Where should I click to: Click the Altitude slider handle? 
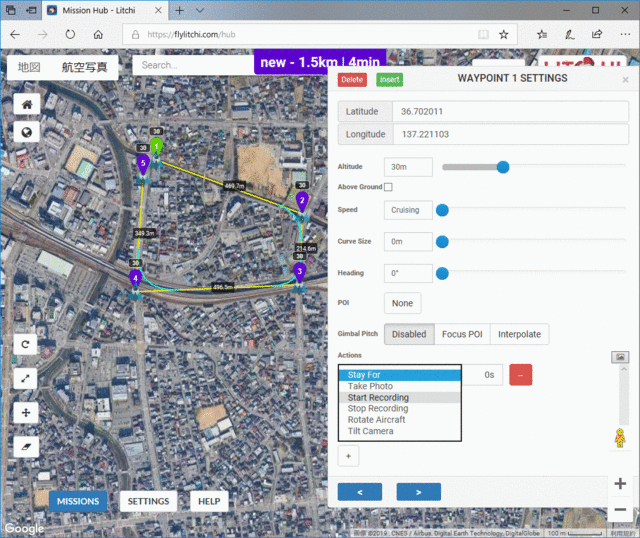(503, 167)
